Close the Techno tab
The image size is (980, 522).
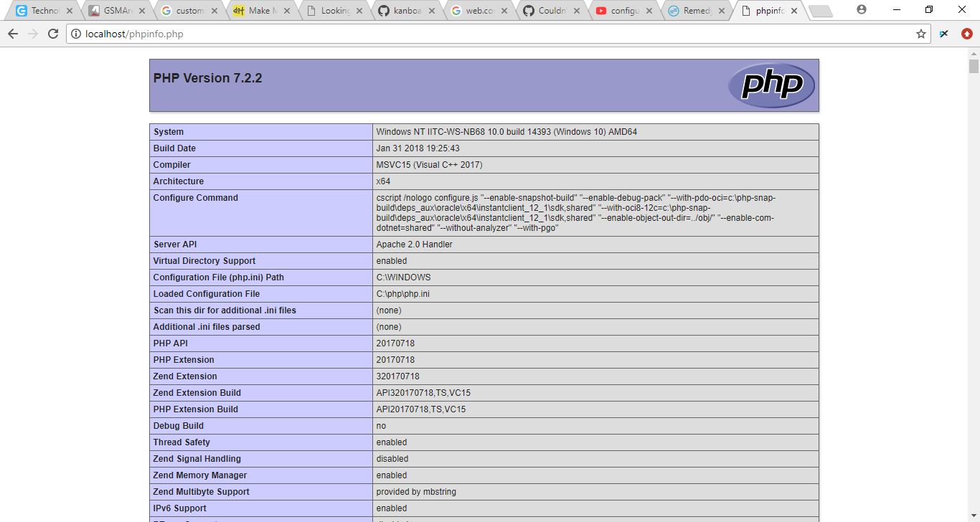pyautogui.click(x=70, y=11)
